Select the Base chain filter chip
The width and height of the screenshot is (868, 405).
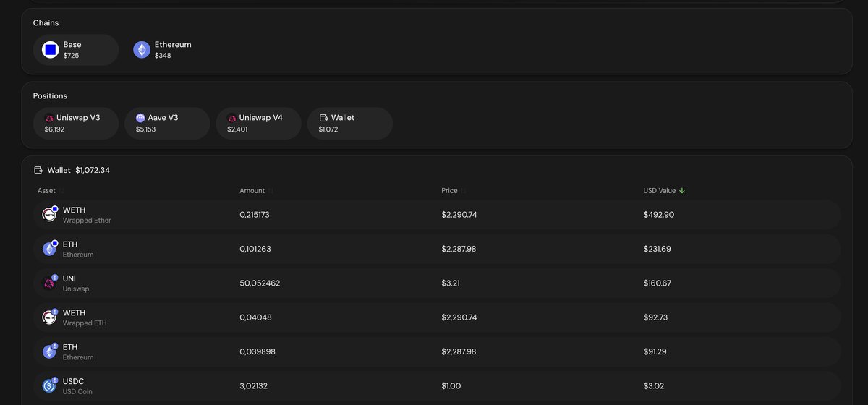76,50
